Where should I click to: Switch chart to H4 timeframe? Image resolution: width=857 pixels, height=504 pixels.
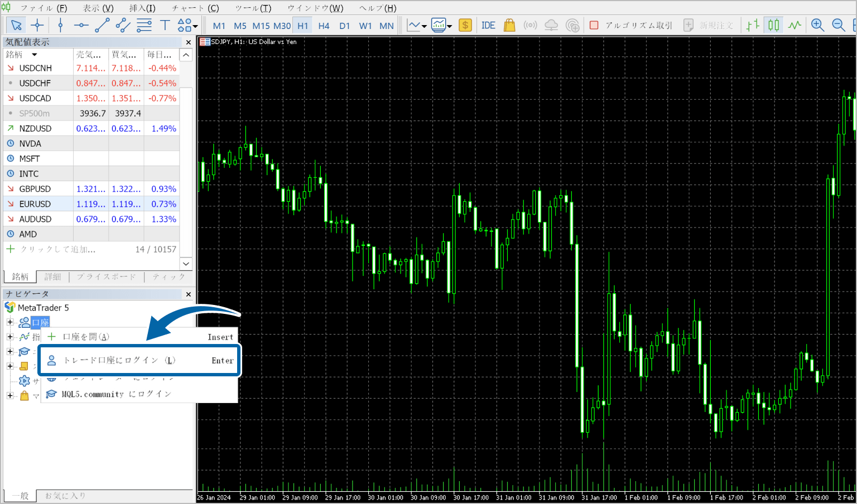pyautogui.click(x=324, y=26)
